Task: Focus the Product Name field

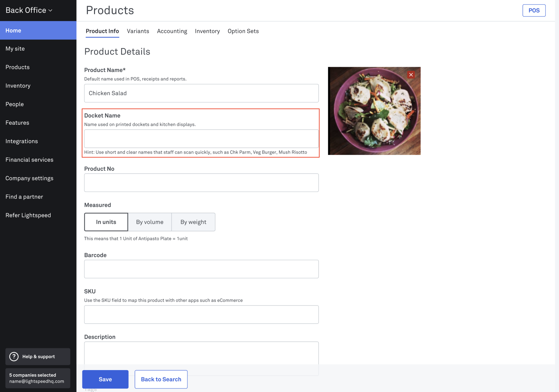Action: coord(201,93)
